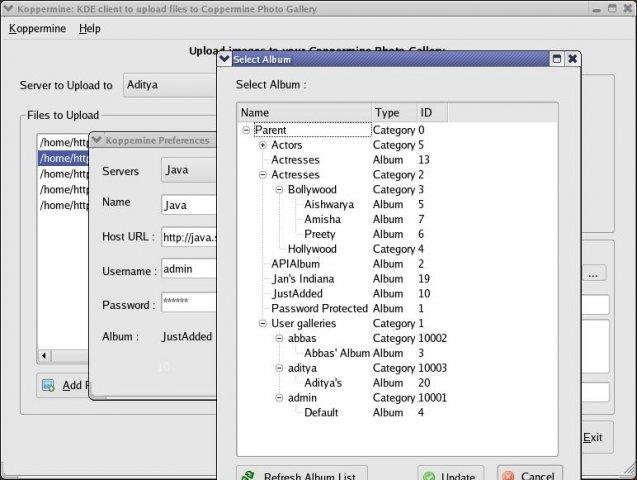Image resolution: width=637 pixels, height=480 pixels.
Task: Select the Aishwarya album
Action: pos(329,205)
